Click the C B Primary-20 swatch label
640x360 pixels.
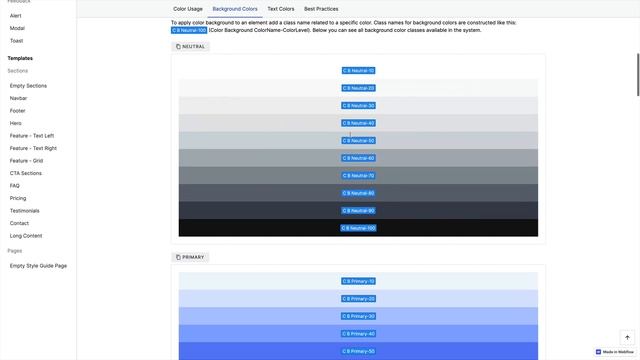coord(358,299)
